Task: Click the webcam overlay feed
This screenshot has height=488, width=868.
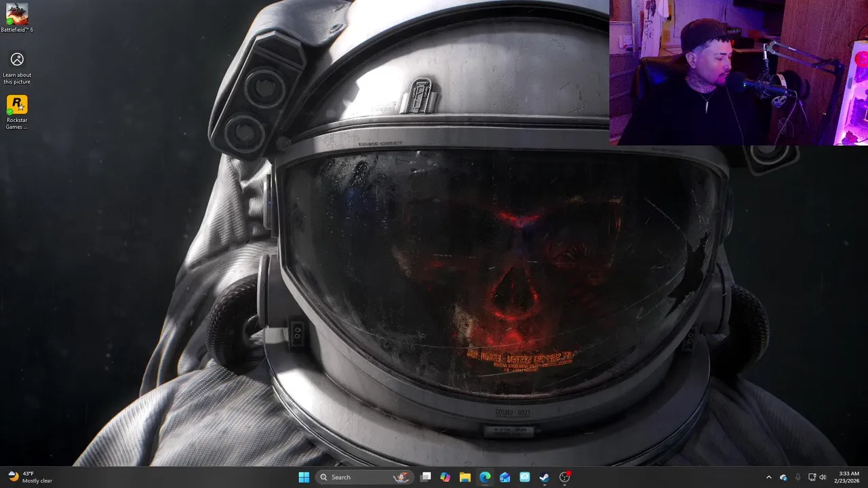Action: [738, 73]
